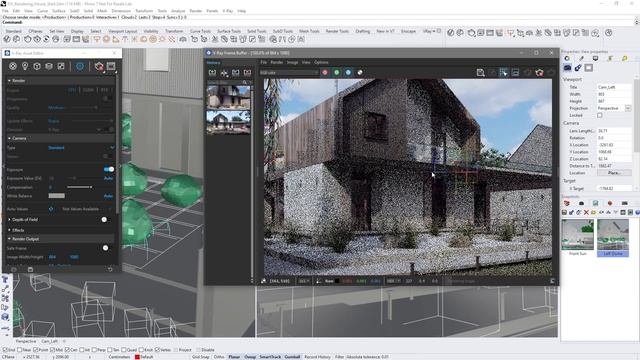This screenshot has height=360, width=640.
Task: Click the camera icon in Properties panel
Action: pyautogui.click(x=567, y=68)
